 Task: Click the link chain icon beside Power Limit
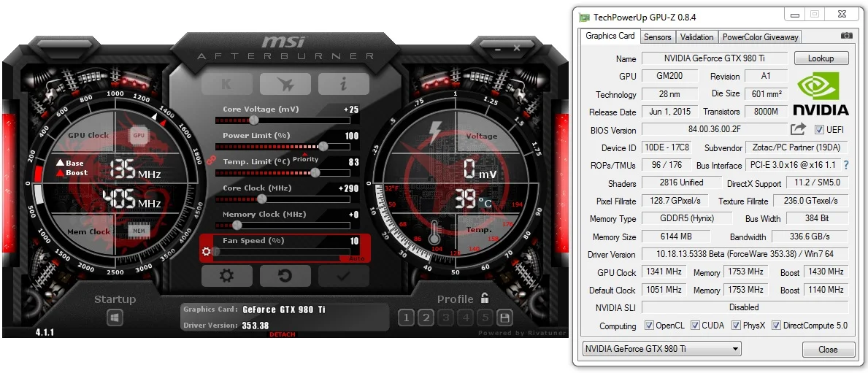[x=210, y=160]
